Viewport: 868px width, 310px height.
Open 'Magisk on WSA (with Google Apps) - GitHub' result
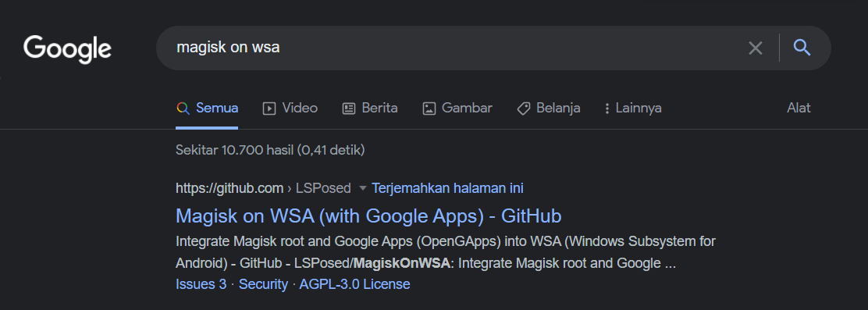(x=368, y=216)
